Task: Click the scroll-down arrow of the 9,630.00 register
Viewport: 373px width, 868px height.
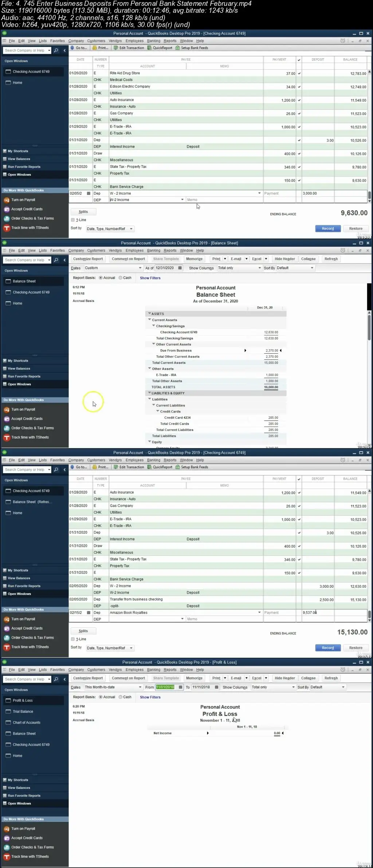Action: click(x=369, y=201)
